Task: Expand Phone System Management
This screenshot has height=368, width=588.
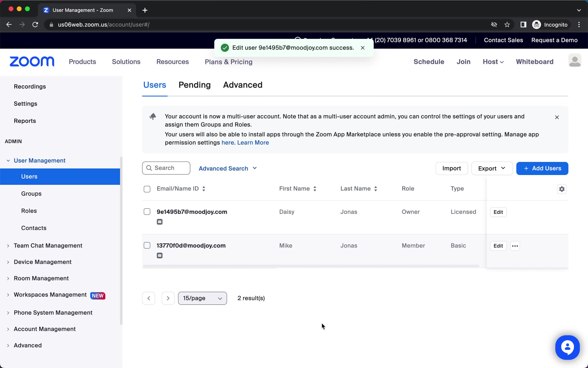Action: pyautogui.click(x=8, y=313)
